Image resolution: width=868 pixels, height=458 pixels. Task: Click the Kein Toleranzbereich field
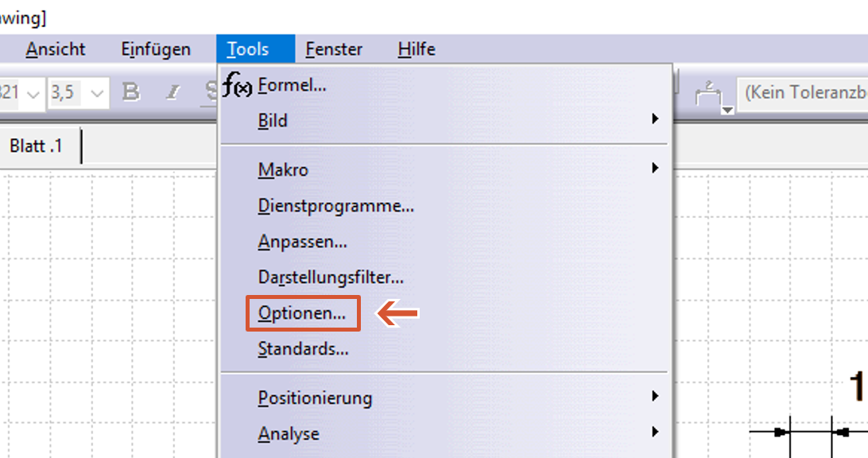[x=803, y=93]
